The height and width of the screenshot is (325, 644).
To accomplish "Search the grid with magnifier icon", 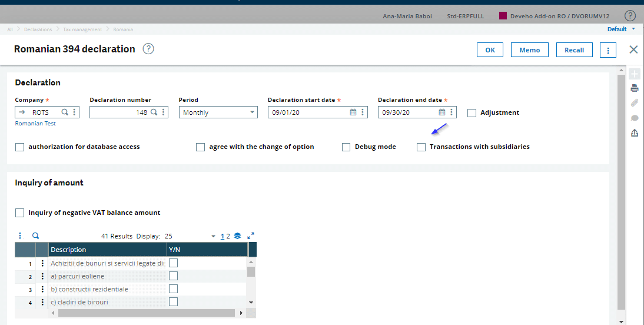I will 36,236.
